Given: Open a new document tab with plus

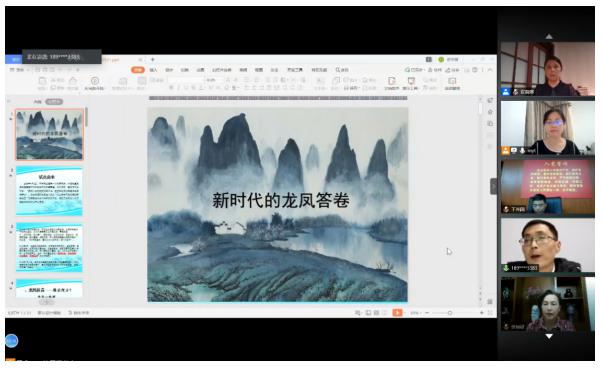Looking at the screenshot, I should (x=152, y=59).
